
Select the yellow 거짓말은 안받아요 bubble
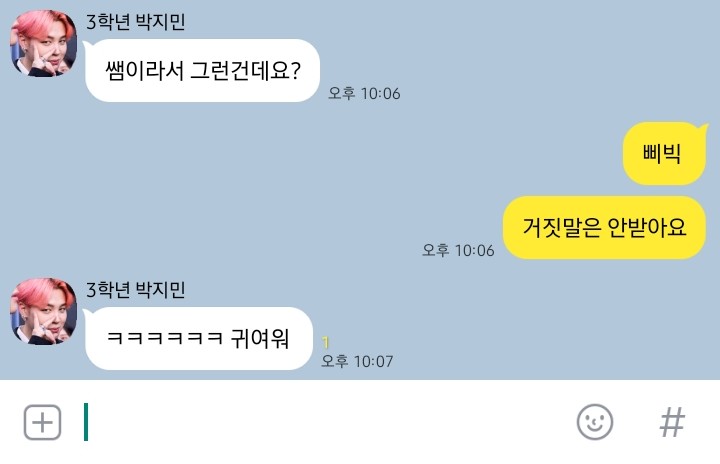pos(604,227)
